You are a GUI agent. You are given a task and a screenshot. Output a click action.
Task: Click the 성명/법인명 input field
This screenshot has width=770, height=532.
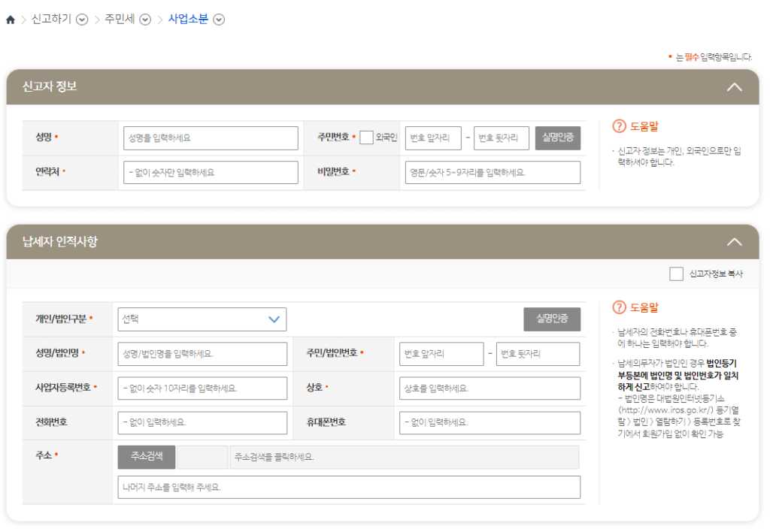point(202,354)
